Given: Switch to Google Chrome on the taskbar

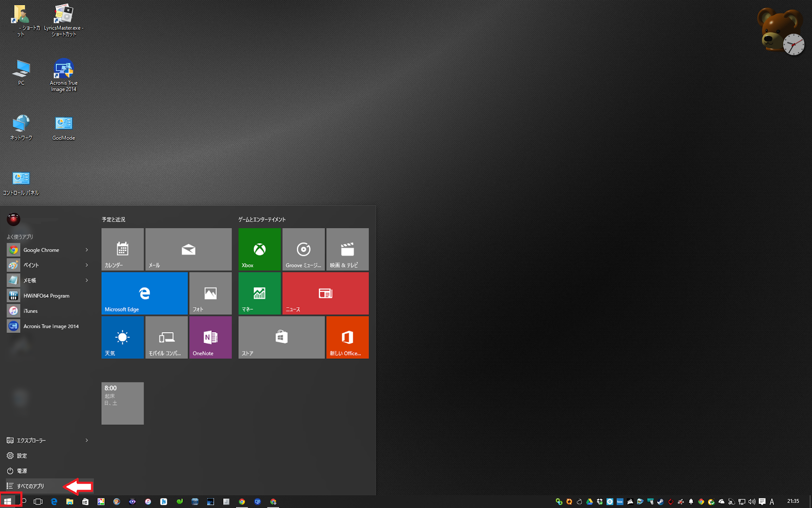Looking at the screenshot, I should pyautogui.click(x=242, y=502).
